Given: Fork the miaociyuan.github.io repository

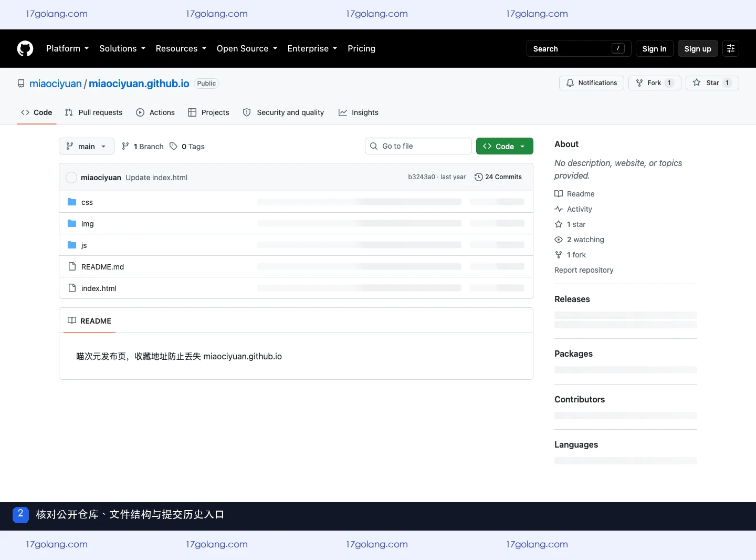Looking at the screenshot, I should [655, 83].
